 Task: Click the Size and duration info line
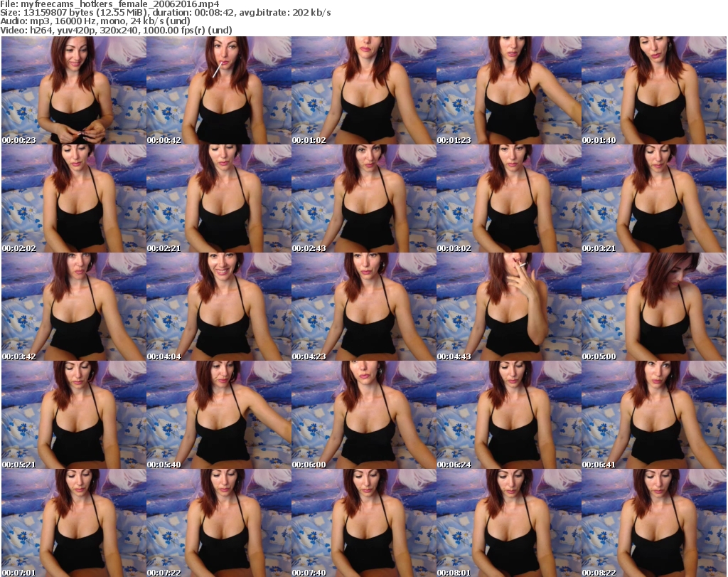click(x=165, y=13)
